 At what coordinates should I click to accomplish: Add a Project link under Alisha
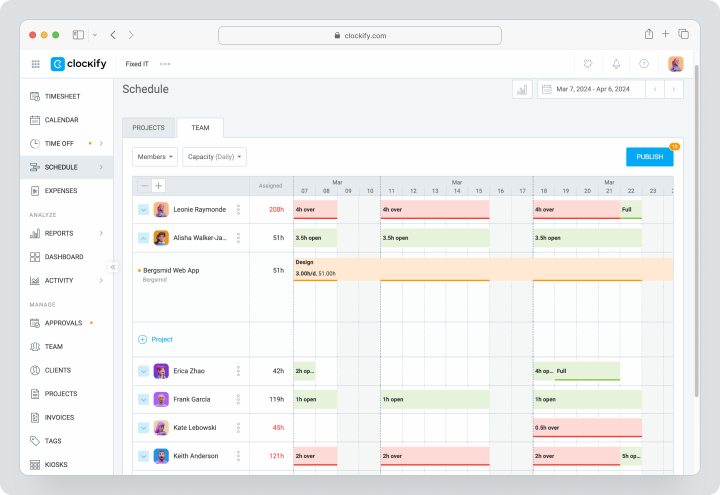(x=156, y=339)
